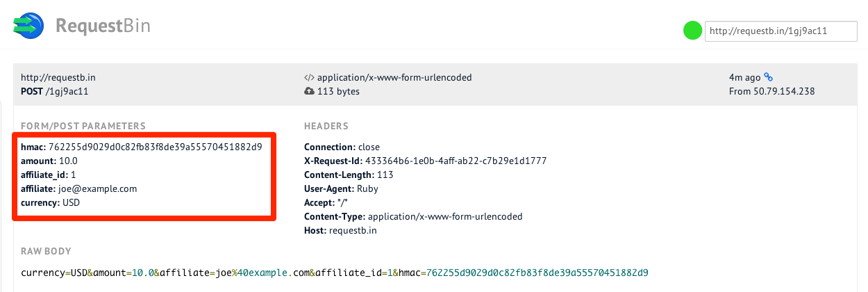868x292 pixels.
Task: Click the affiliate joe@example.com parameter
Action: tap(79, 188)
